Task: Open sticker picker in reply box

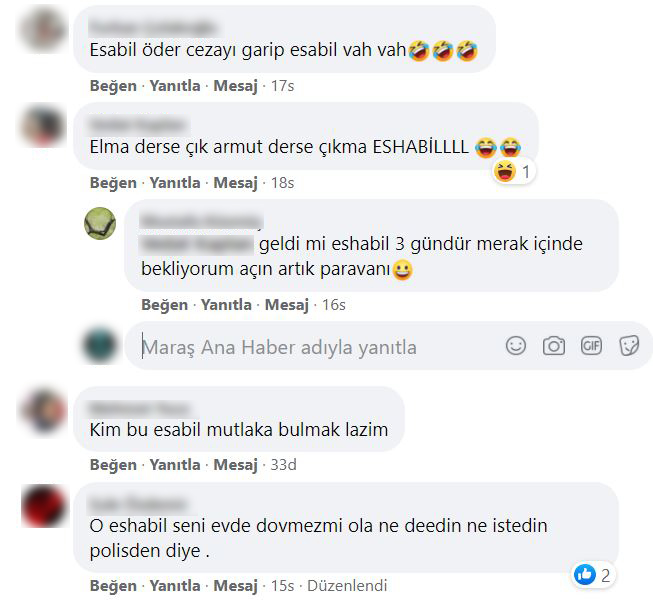Action: [x=629, y=346]
